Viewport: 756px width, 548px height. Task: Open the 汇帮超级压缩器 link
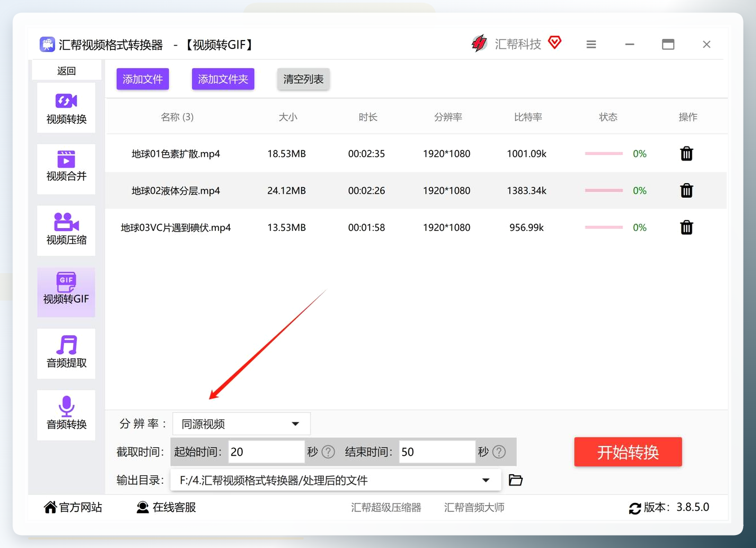pyautogui.click(x=386, y=507)
